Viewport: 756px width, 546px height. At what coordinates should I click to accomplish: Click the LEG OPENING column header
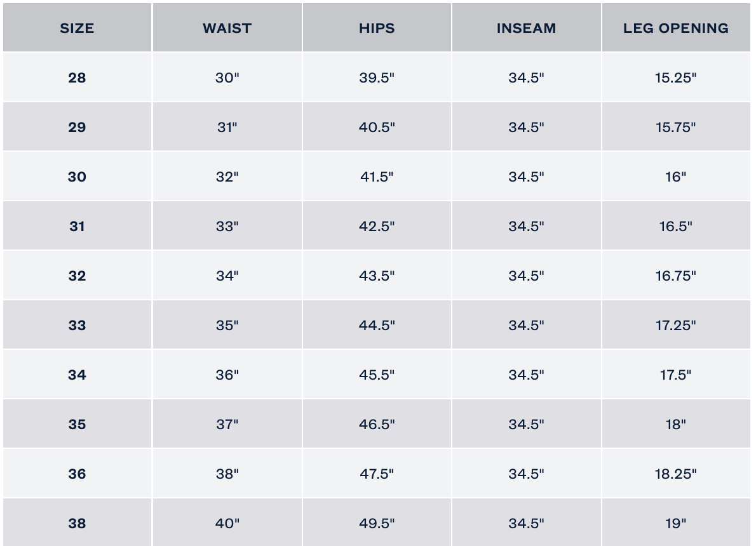coord(676,29)
